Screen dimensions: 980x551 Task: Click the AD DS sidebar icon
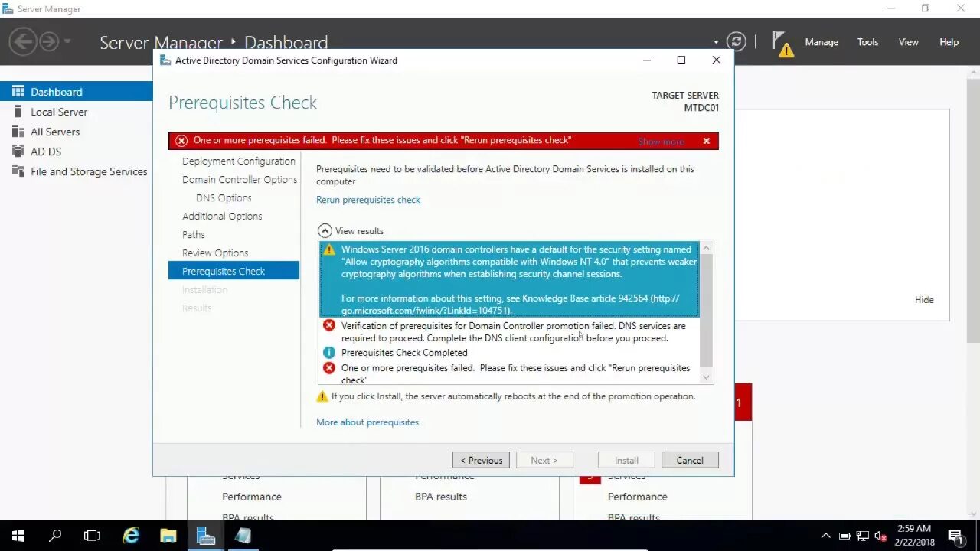coord(18,152)
